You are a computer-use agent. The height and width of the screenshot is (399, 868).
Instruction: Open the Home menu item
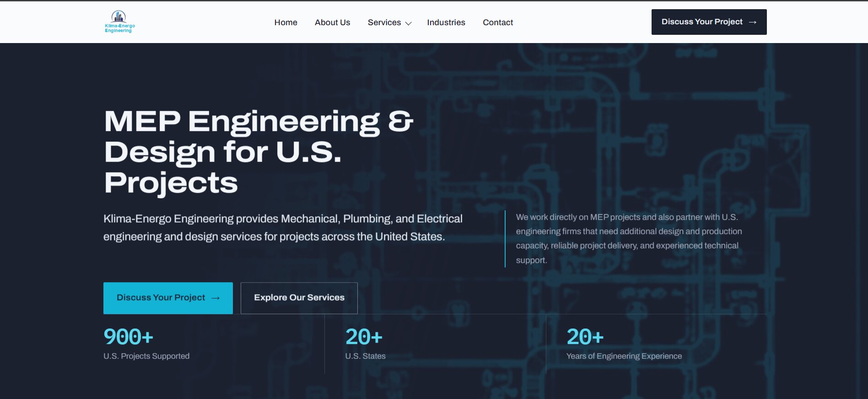coord(286,22)
